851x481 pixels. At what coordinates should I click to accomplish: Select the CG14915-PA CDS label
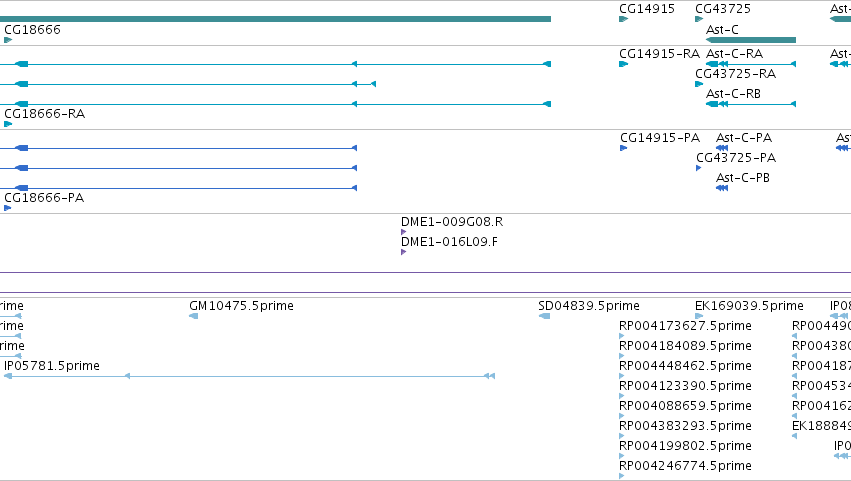(x=660, y=138)
